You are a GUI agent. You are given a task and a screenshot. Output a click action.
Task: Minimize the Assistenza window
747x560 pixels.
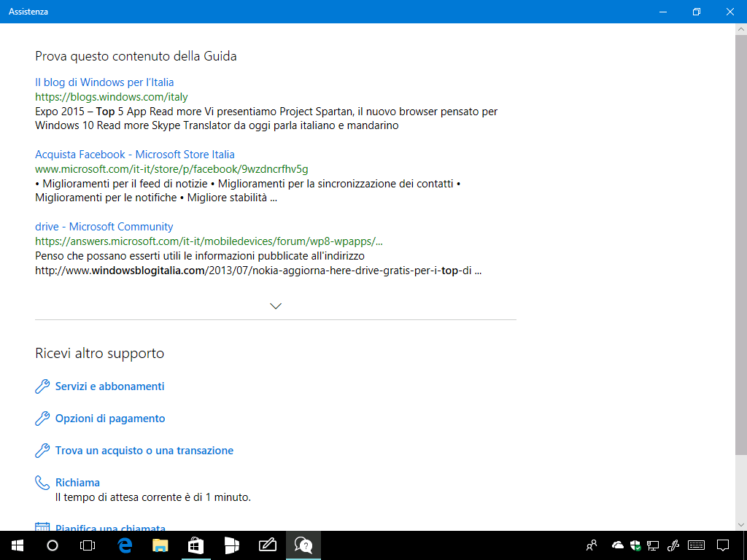coord(663,12)
